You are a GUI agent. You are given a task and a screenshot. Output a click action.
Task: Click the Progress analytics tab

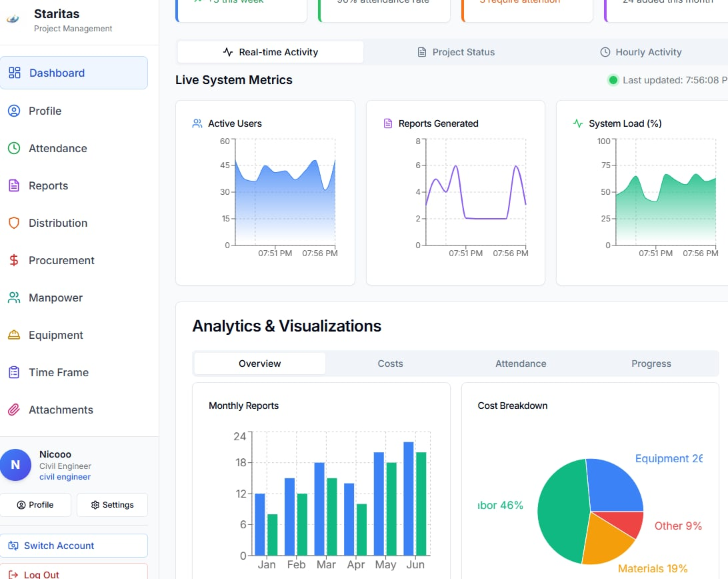tap(651, 364)
